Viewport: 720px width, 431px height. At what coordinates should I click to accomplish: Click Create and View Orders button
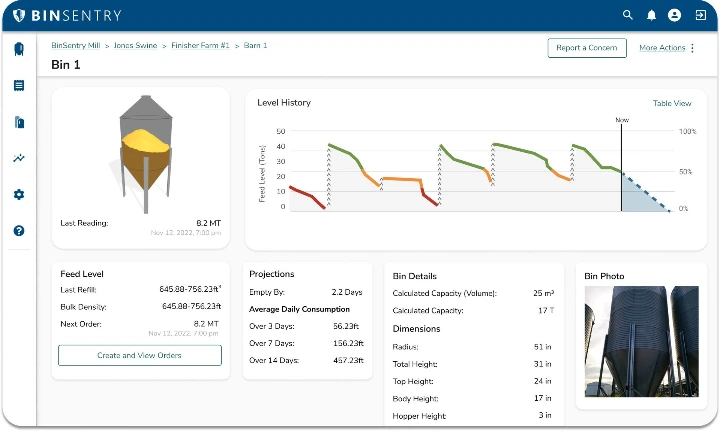[x=139, y=355]
